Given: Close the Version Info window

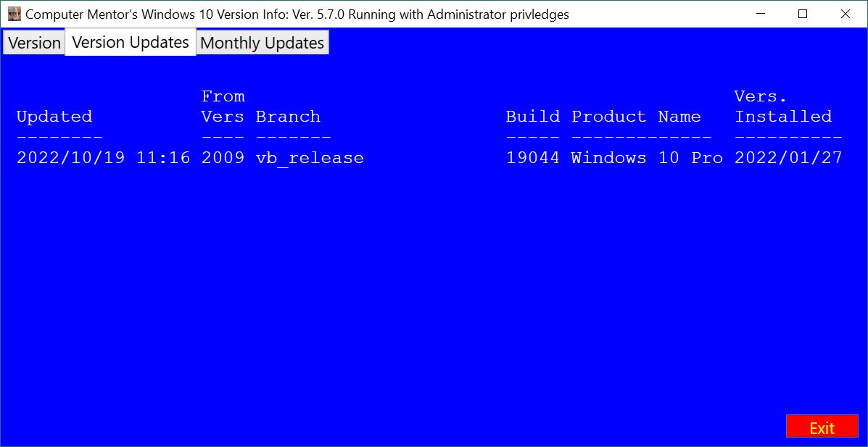Looking at the screenshot, I should [846, 14].
